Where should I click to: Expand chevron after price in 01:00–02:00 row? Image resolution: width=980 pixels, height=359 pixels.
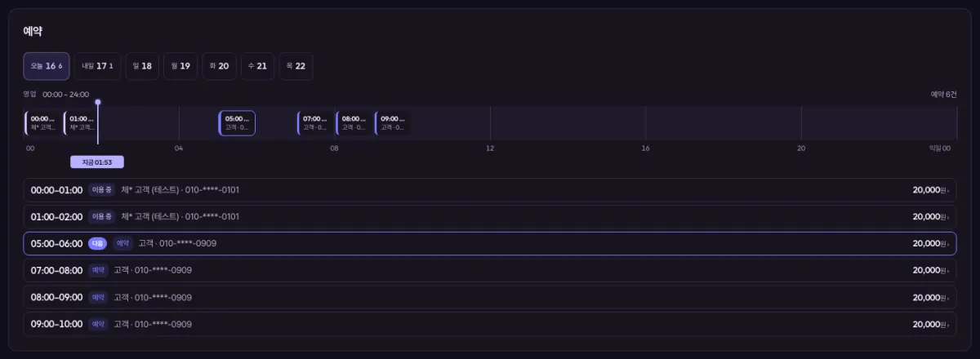coord(949,218)
